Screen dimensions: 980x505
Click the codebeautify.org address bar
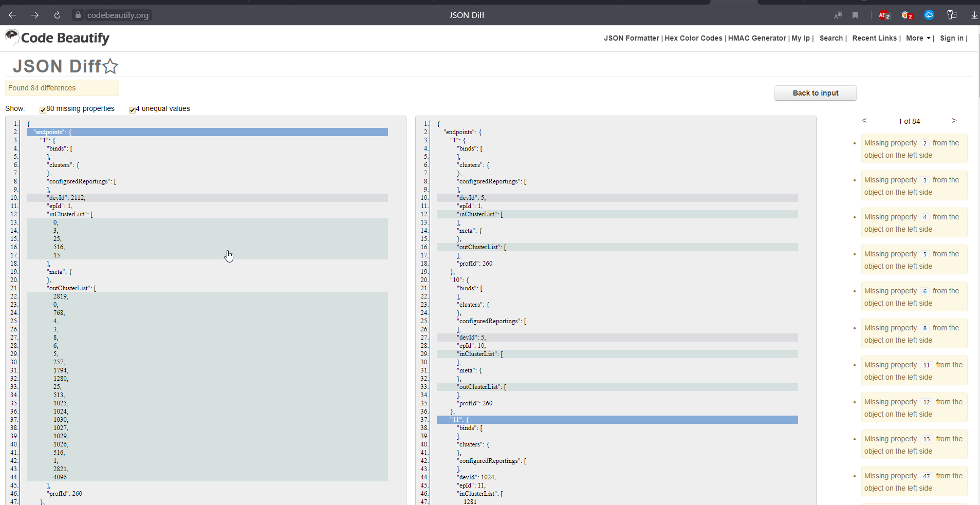click(118, 15)
